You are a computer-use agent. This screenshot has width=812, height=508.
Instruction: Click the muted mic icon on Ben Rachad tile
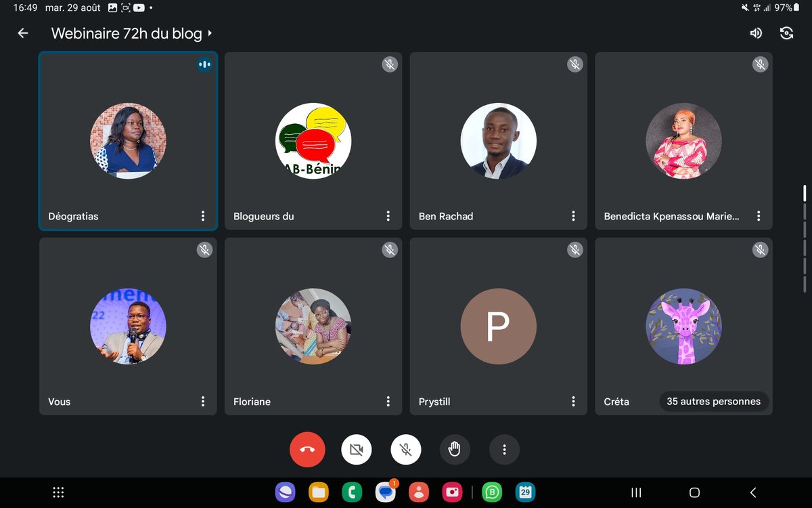pyautogui.click(x=575, y=64)
